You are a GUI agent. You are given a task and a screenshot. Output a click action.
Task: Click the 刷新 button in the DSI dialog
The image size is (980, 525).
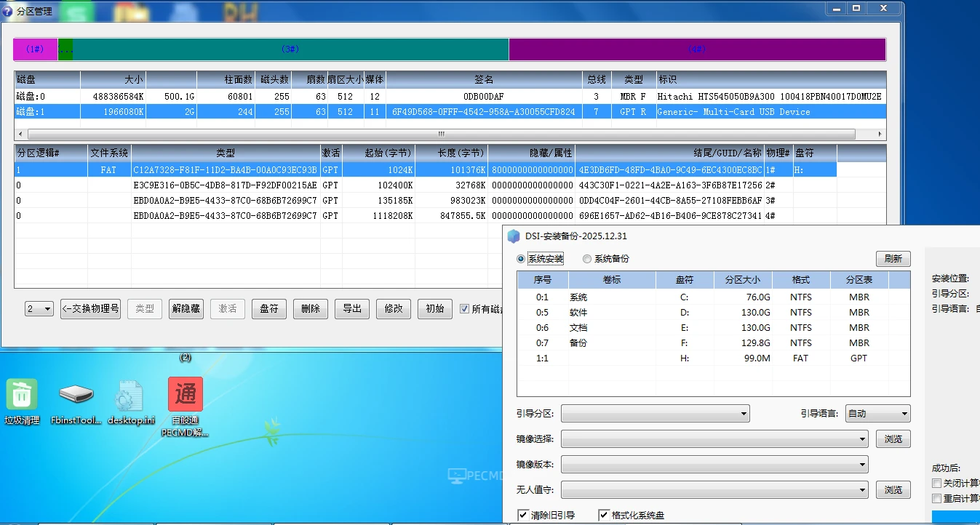tap(893, 258)
